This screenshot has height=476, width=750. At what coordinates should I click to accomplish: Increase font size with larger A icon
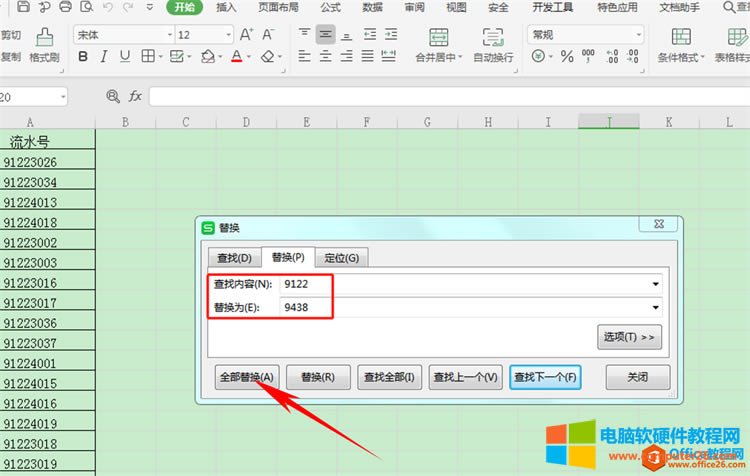click(x=246, y=34)
